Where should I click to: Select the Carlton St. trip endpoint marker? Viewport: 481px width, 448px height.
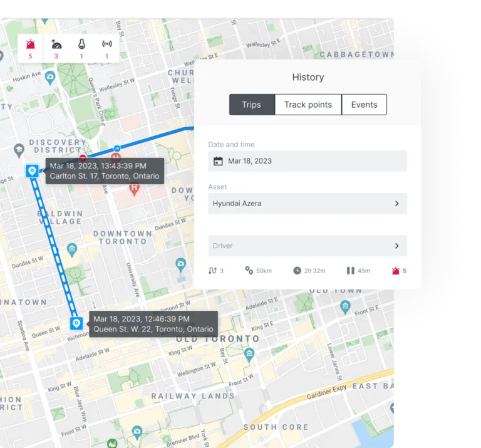coord(32,171)
